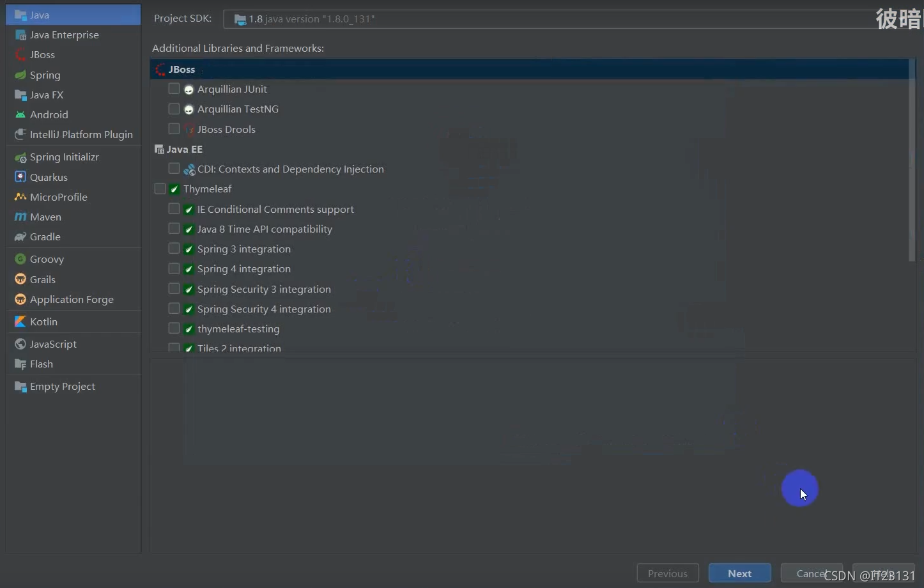Enable Arquillian JUnit checkbox

174,88
